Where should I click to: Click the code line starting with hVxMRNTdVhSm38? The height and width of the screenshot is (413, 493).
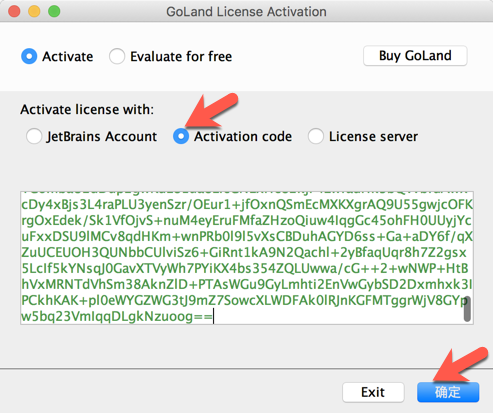click(x=246, y=284)
